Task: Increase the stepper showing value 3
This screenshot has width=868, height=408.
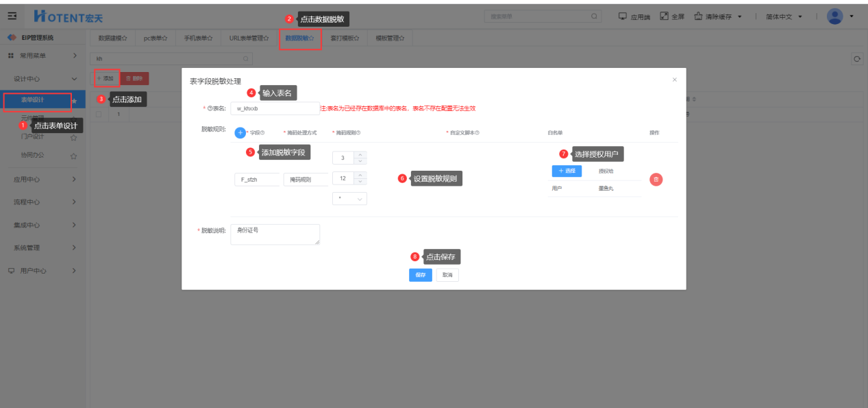Action: click(362, 154)
